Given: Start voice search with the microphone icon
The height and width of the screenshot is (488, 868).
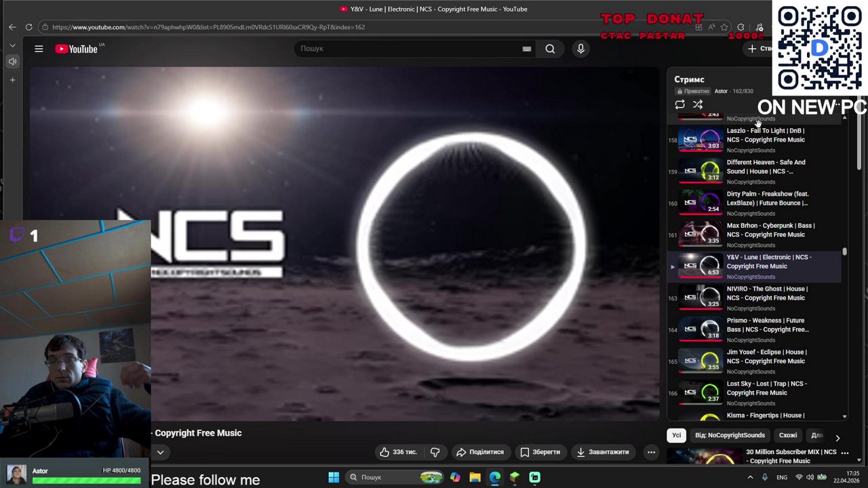Looking at the screenshot, I should point(580,48).
